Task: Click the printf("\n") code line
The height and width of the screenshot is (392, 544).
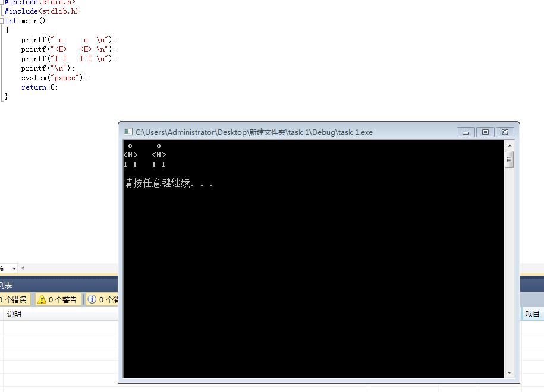Action: (x=48, y=68)
